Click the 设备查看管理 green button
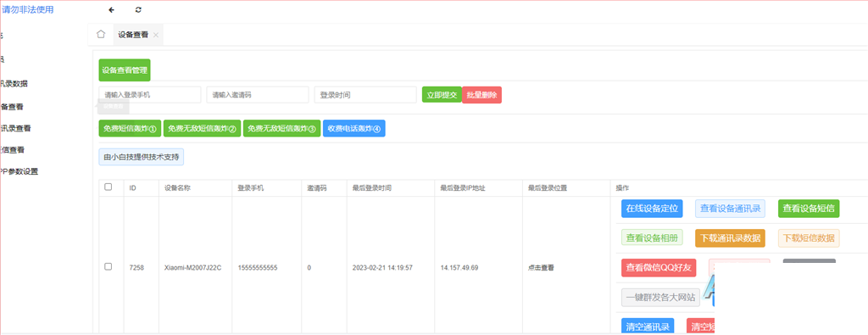Viewport: 868px width, 335px height. click(x=125, y=70)
